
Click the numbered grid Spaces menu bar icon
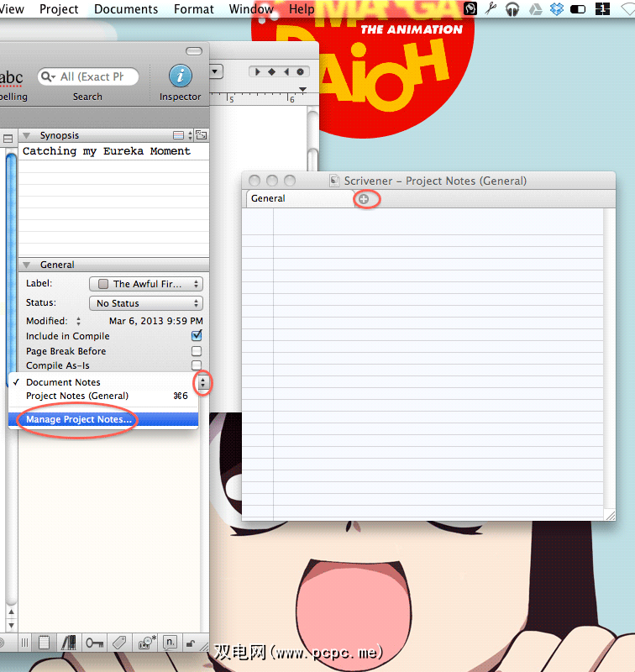point(602,8)
